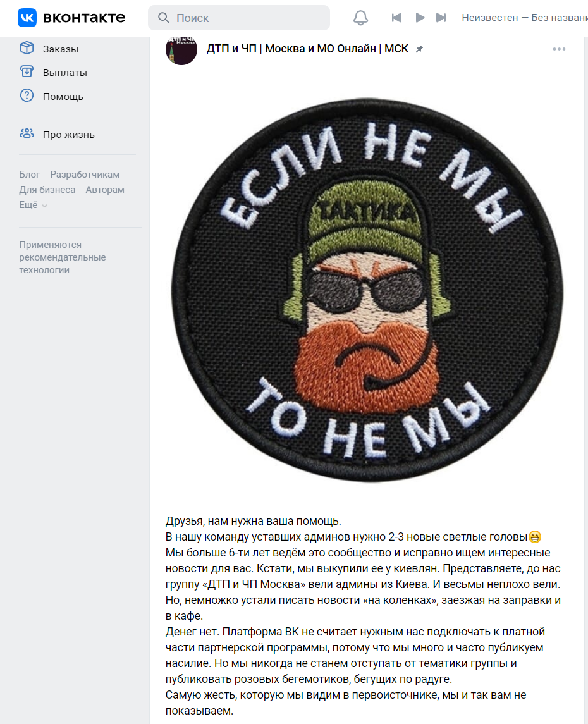Image resolution: width=588 pixels, height=724 pixels.
Task: Open the embroidered patch post image
Action: click(x=367, y=289)
